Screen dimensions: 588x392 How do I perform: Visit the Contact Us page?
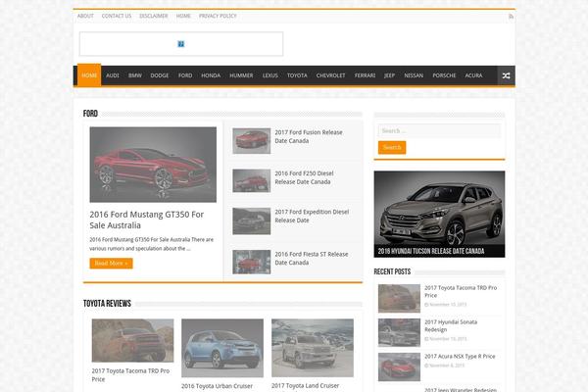pos(117,16)
